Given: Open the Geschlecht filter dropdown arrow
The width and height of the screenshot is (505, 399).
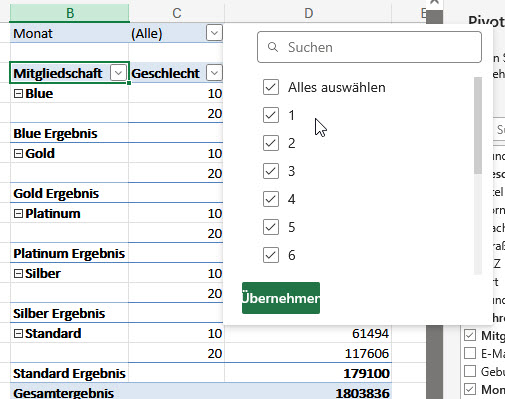Looking at the screenshot, I should (x=214, y=73).
